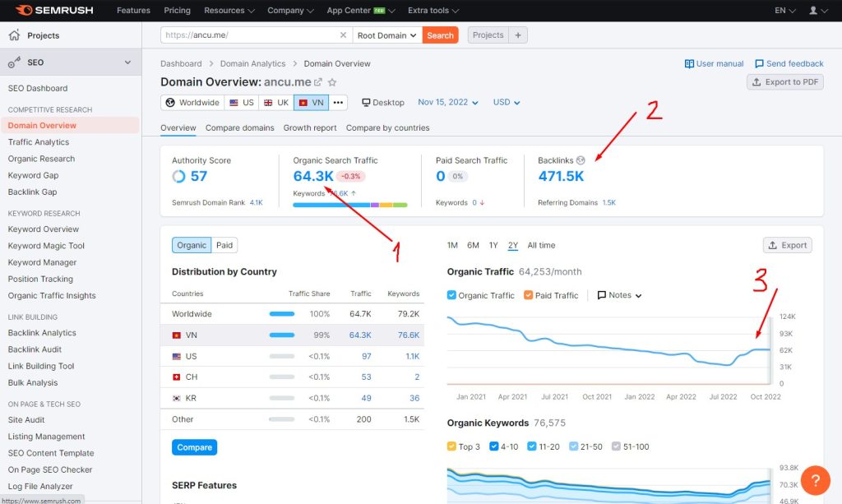The height and width of the screenshot is (504, 842).
Task: Open the Pricing menu item
Action: click(178, 10)
